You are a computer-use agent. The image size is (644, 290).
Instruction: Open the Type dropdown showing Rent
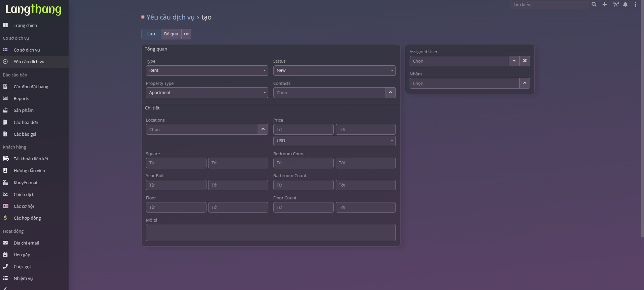(207, 70)
